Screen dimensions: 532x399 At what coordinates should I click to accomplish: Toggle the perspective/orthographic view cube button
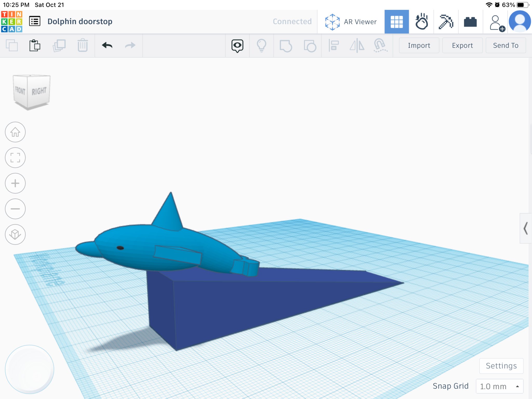(15, 234)
